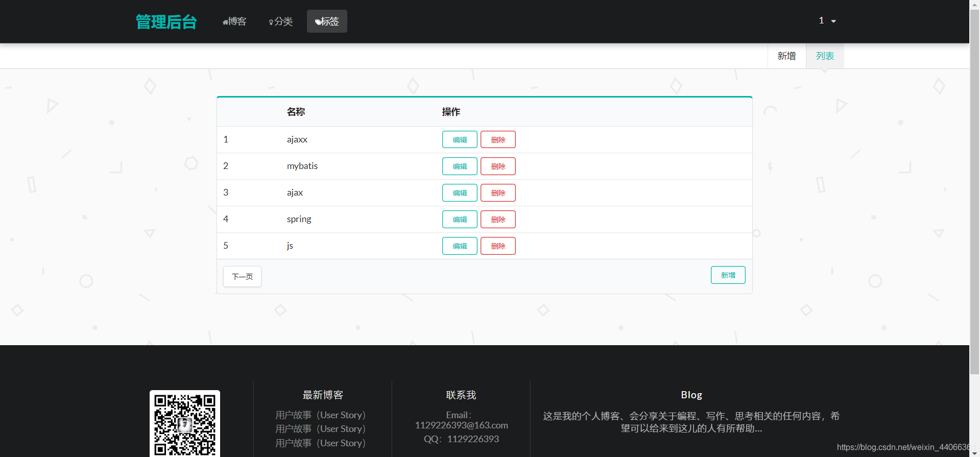
Task: Go to next page with 下一页
Action: 242,276
